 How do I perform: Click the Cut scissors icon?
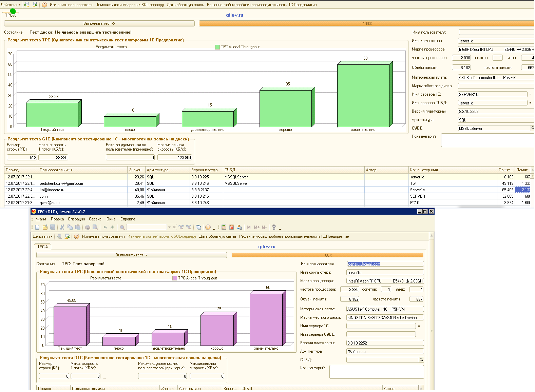coord(62,227)
